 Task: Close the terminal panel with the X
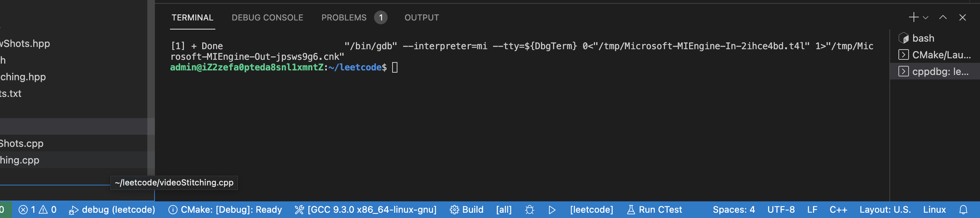[963, 17]
